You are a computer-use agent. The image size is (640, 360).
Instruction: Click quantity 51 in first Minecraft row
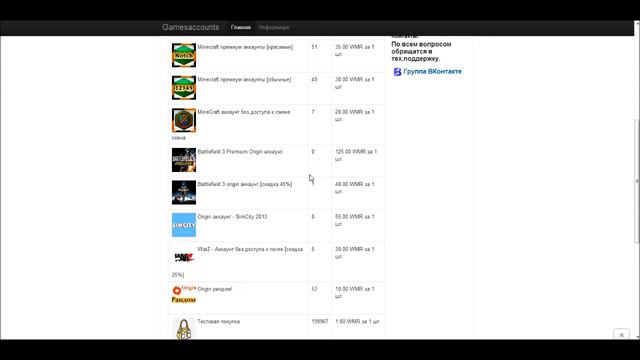click(314, 47)
